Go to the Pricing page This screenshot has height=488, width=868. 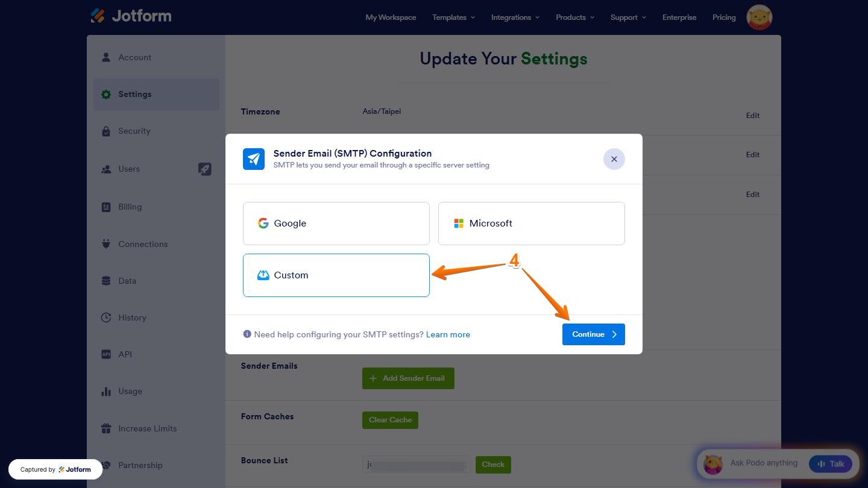pos(724,17)
